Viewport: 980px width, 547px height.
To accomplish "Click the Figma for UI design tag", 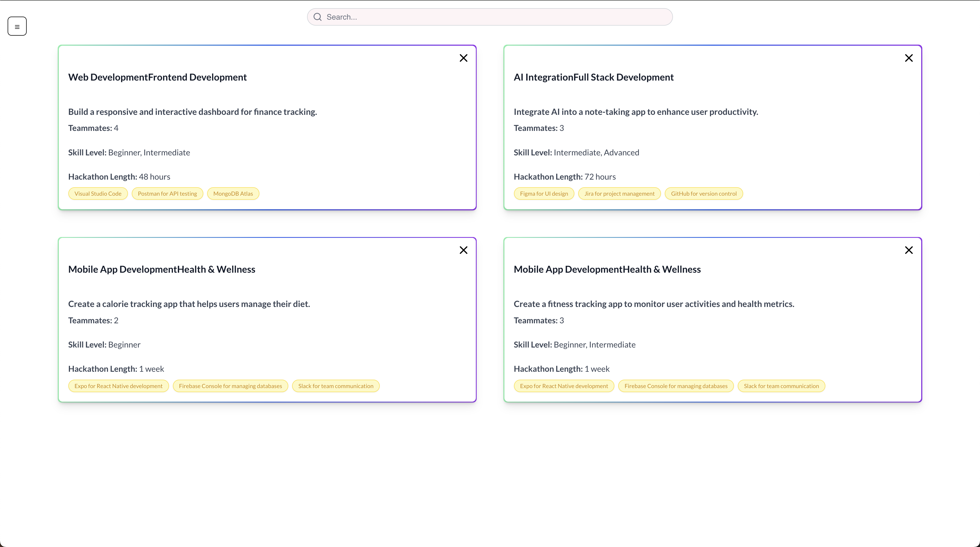I will (x=544, y=193).
